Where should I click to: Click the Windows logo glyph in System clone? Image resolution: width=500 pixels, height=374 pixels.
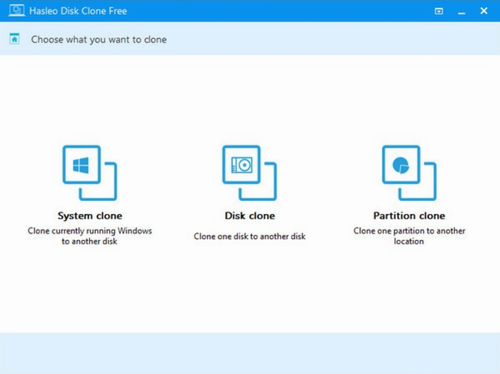(x=81, y=165)
